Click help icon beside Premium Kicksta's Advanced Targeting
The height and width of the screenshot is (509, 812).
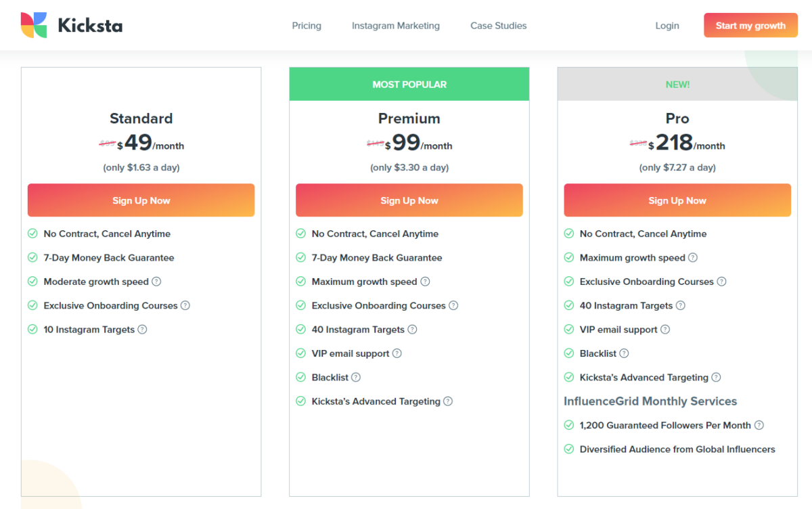coord(448,401)
